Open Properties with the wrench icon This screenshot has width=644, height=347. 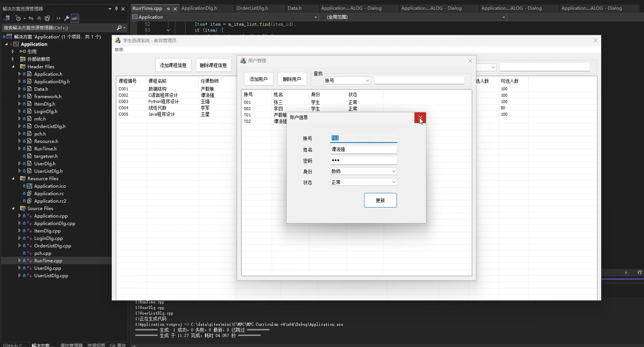67,18
